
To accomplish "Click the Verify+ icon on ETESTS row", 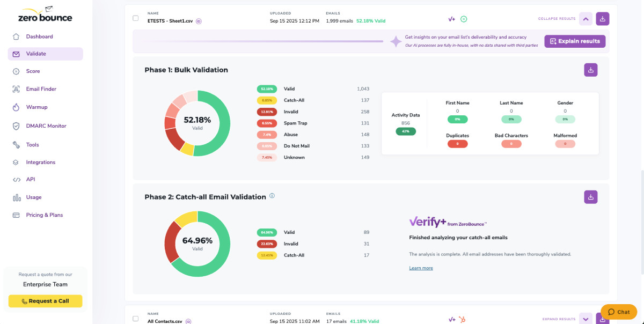I will pyautogui.click(x=451, y=18).
